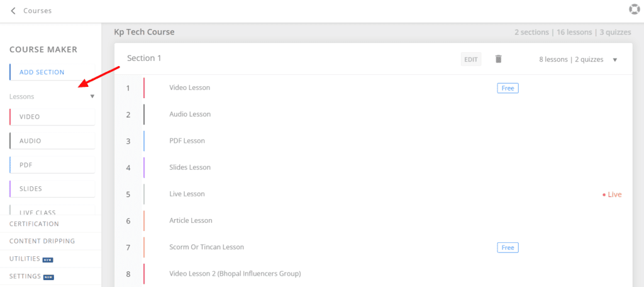
Task: Delete Section 1 with trash icon
Action: point(499,59)
